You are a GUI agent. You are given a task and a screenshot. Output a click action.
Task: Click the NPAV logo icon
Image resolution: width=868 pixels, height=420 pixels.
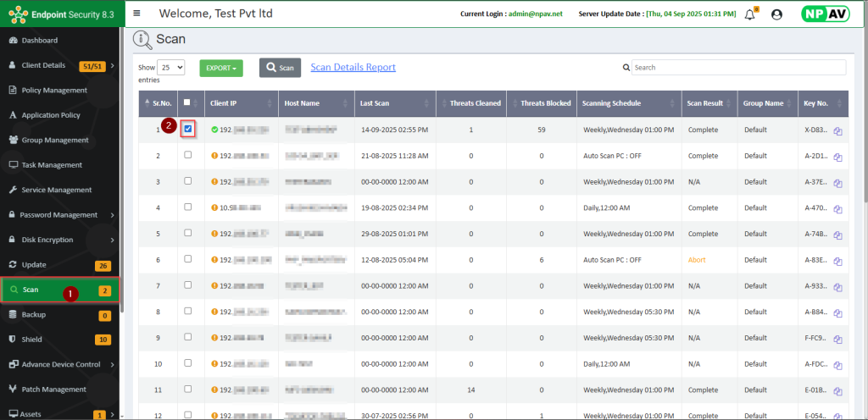coord(825,14)
